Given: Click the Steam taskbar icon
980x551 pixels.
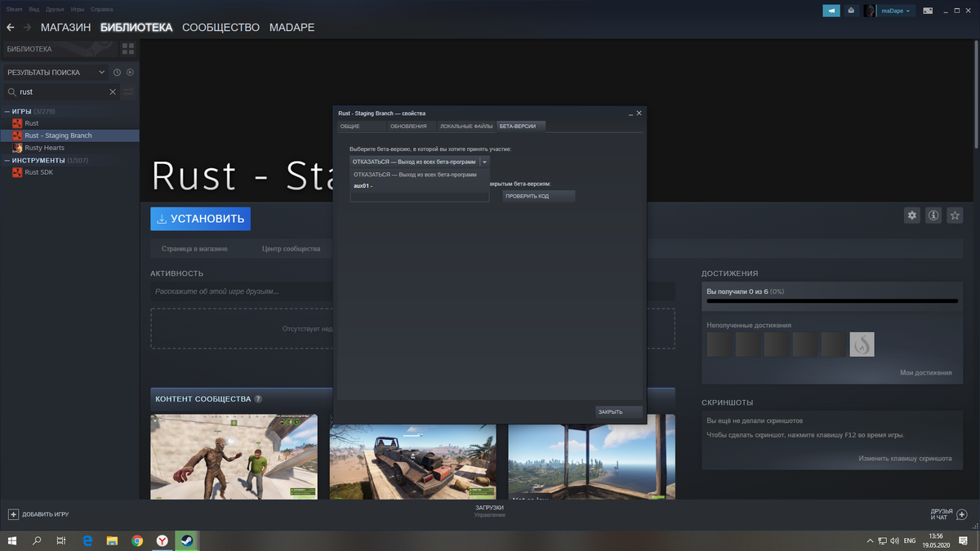Looking at the screenshot, I should [x=187, y=540].
